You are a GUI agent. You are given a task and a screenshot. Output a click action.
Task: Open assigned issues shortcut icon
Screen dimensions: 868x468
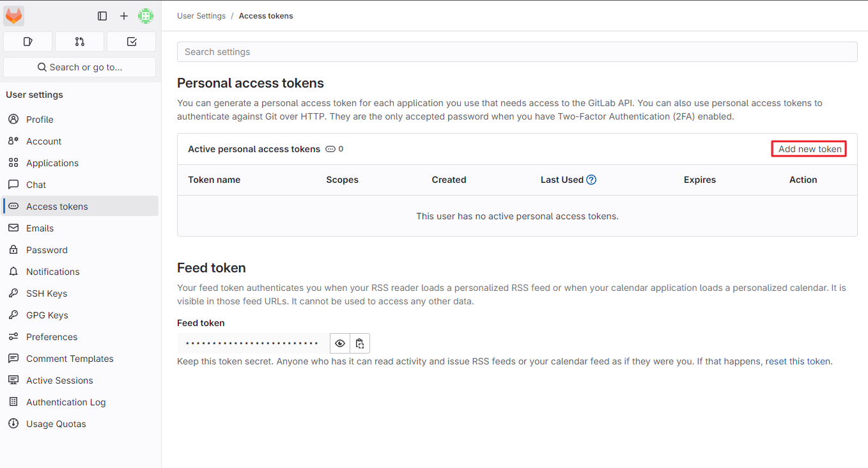[28, 42]
